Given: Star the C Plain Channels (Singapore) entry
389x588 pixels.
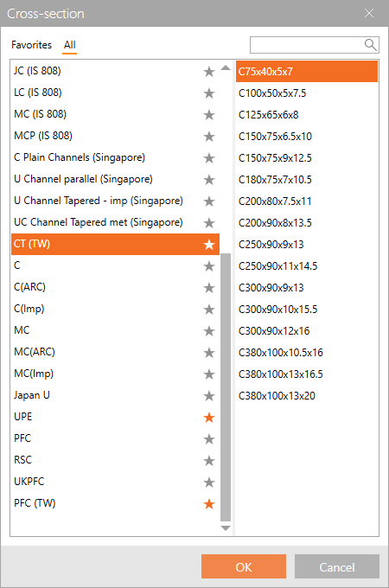Looking at the screenshot, I should click(x=209, y=158).
